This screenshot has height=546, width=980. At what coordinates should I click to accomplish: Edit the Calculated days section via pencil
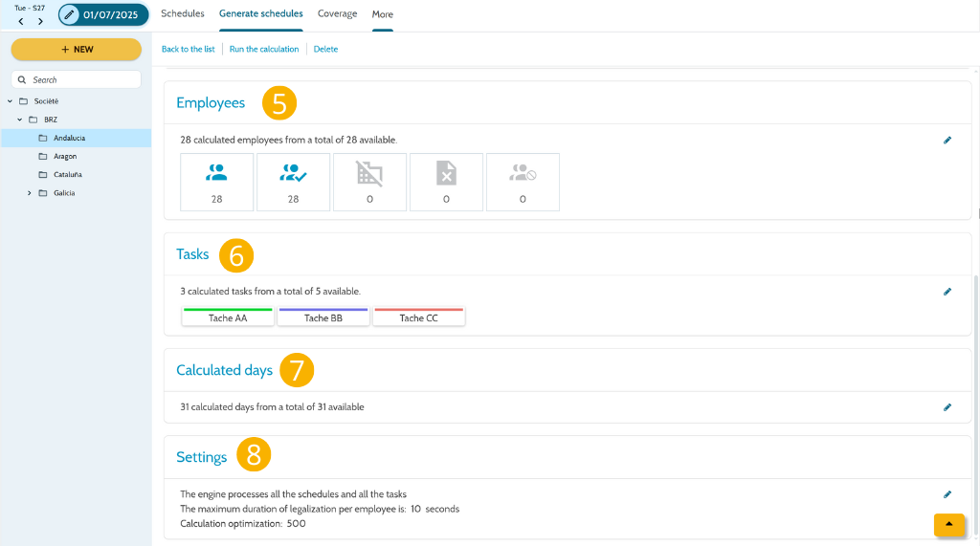[x=947, y=407]
